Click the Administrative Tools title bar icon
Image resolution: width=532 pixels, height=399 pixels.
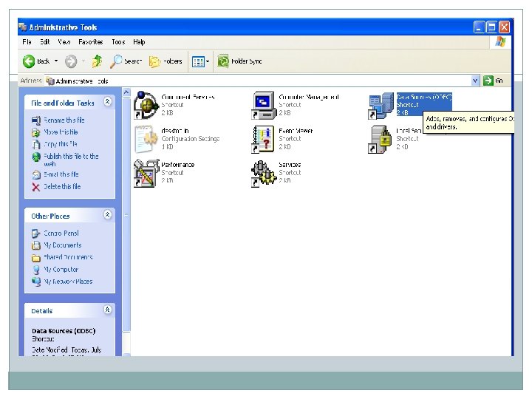click(23, 27)
